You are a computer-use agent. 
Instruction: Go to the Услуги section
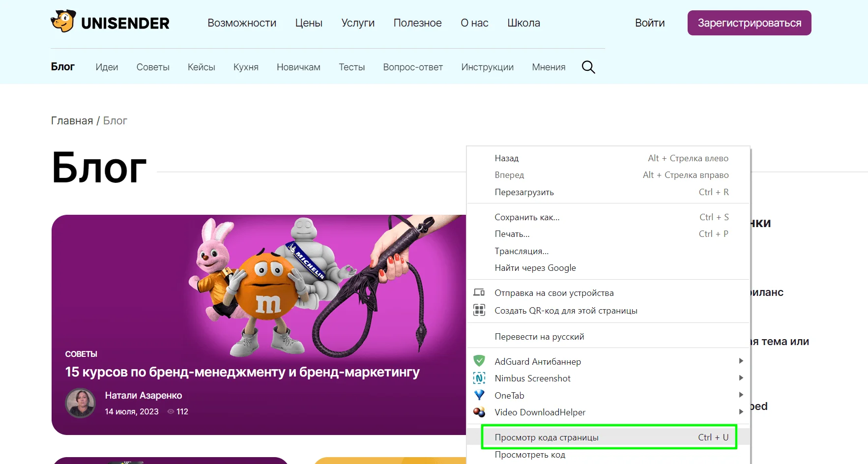(358, 23)
